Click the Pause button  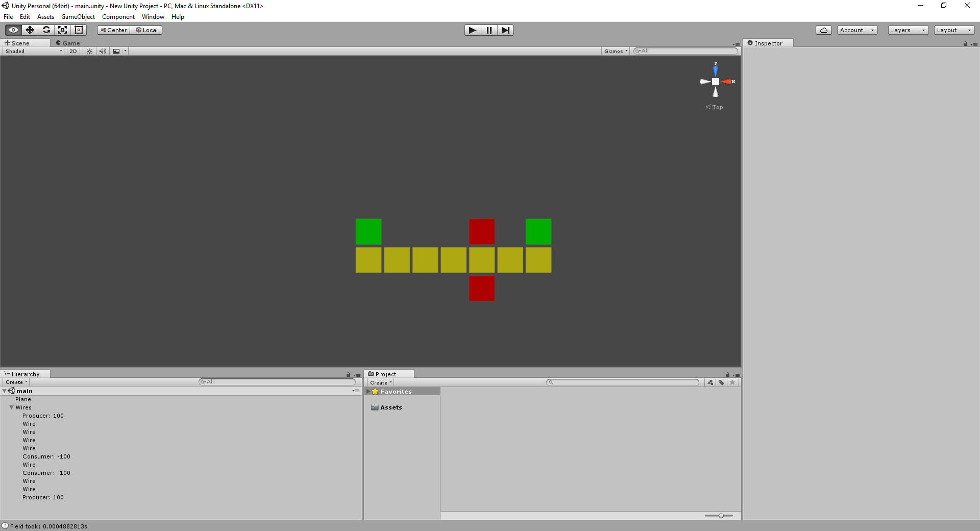point(489,30)
